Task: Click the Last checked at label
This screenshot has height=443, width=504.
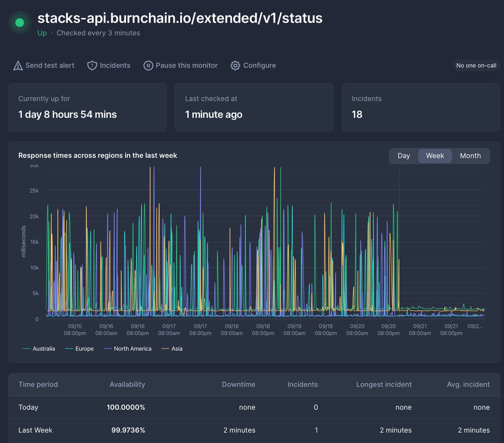Action: pyautogui.click(x=211, y=99)
